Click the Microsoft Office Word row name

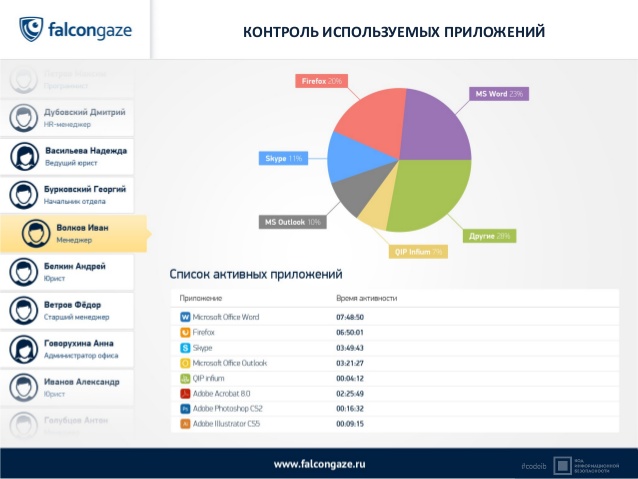226,317
